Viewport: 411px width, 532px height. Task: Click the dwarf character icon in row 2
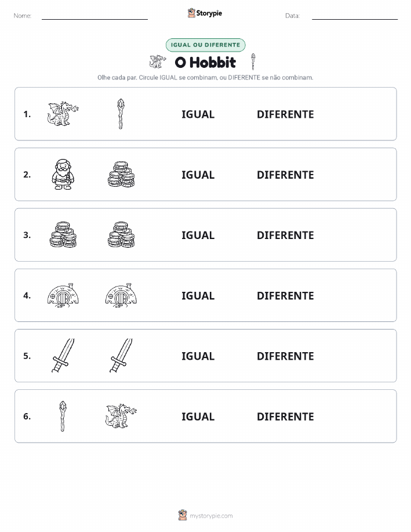(x=63, y=174)
